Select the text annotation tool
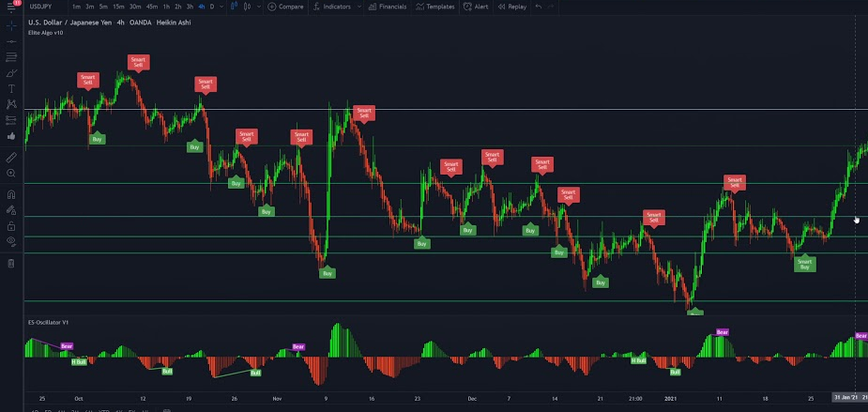 click(11, 88)
